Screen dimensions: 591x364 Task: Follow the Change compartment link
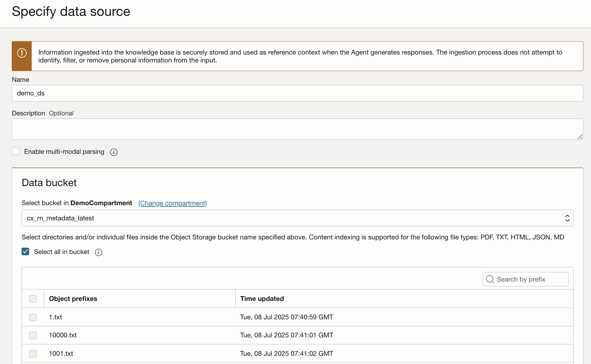(x=172, y=203)
